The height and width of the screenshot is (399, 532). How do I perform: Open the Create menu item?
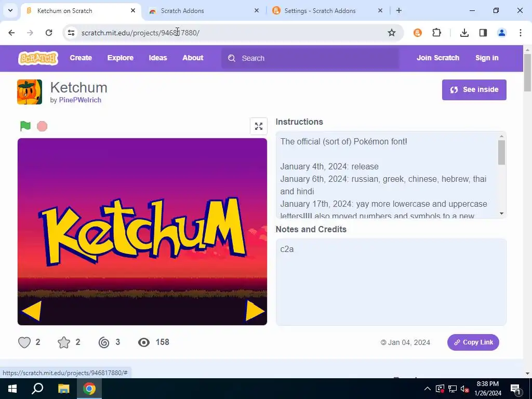[81, 58]
